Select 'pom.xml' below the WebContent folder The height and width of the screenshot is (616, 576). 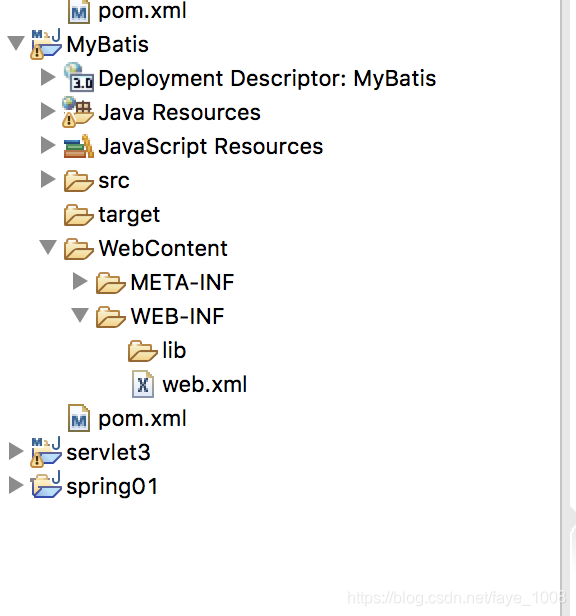click(x=142, y=419)
